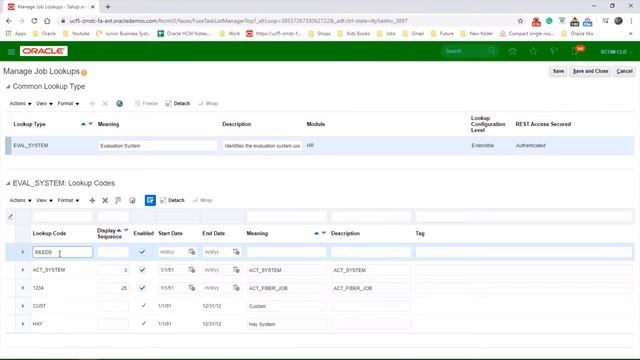
Task: Open help icon next to Manage Job Lookups
Action: click(84, 73)
